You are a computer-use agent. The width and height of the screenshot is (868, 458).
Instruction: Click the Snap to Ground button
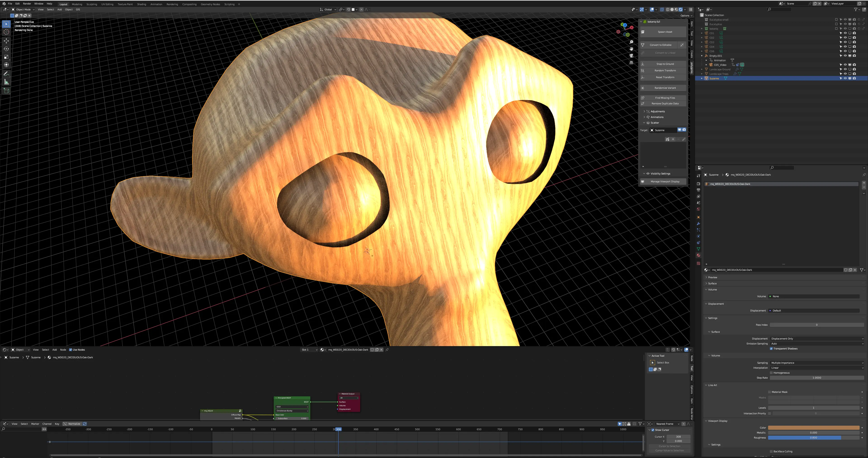[x=663, y=64]
